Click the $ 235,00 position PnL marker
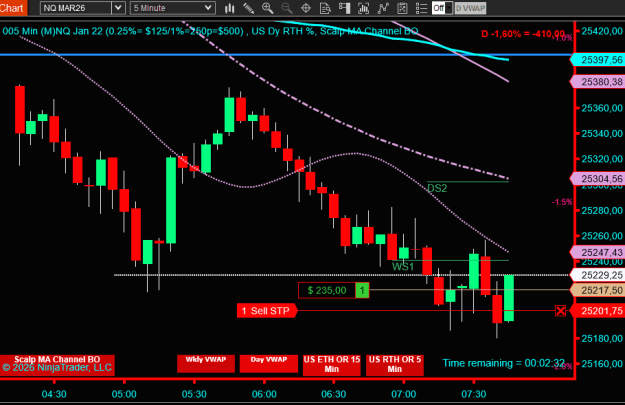Screen dimensions: 625x405 327,290
